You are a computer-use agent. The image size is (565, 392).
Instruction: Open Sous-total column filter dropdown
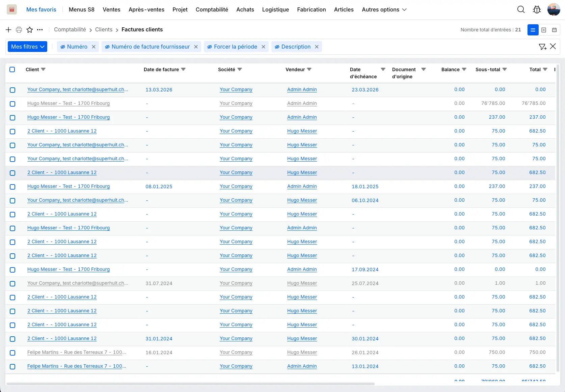point(505,69)
